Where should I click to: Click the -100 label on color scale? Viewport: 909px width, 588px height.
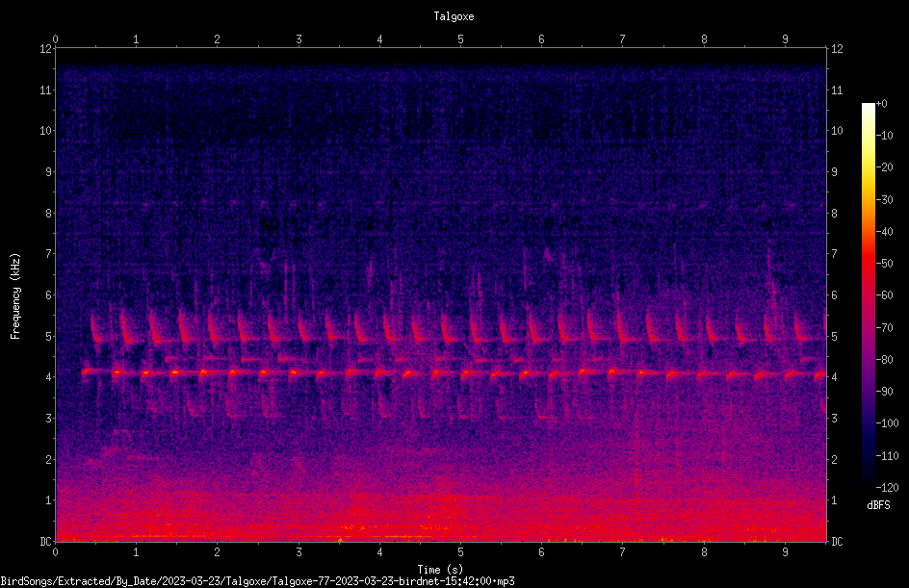coord(887,423)
